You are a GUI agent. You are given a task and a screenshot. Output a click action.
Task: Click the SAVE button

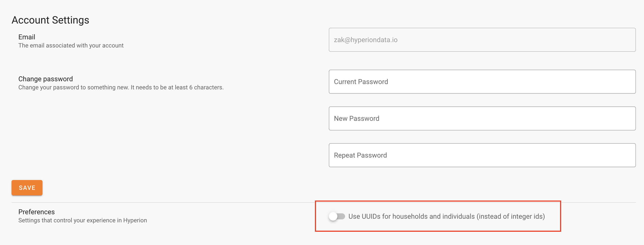pyautogui.click(x=27, y=188)
